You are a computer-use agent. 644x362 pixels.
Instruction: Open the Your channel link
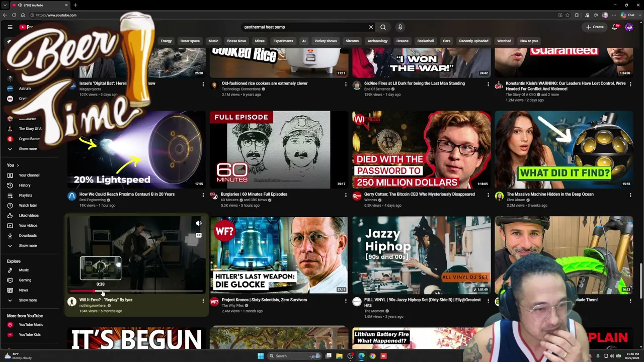[29, 175]
